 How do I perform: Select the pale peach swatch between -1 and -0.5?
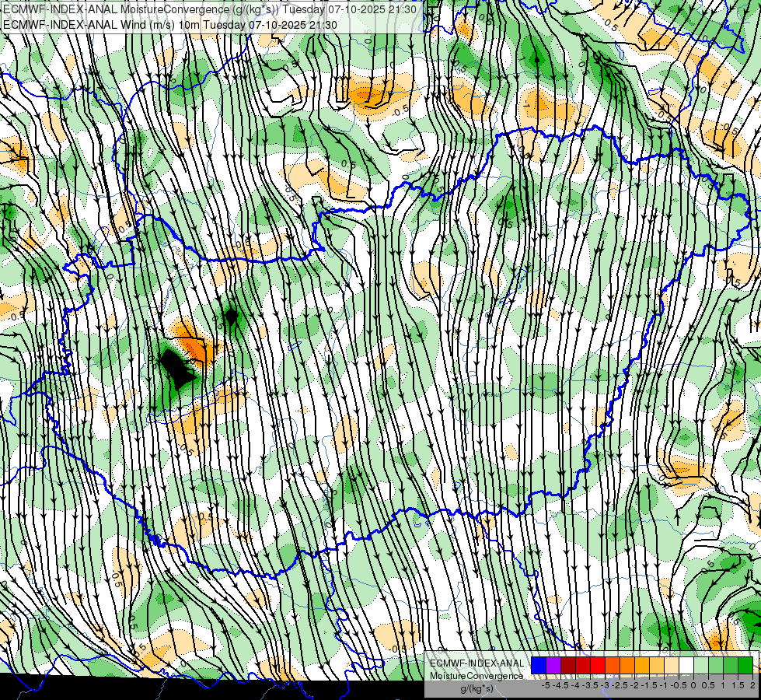coord(672,665)
